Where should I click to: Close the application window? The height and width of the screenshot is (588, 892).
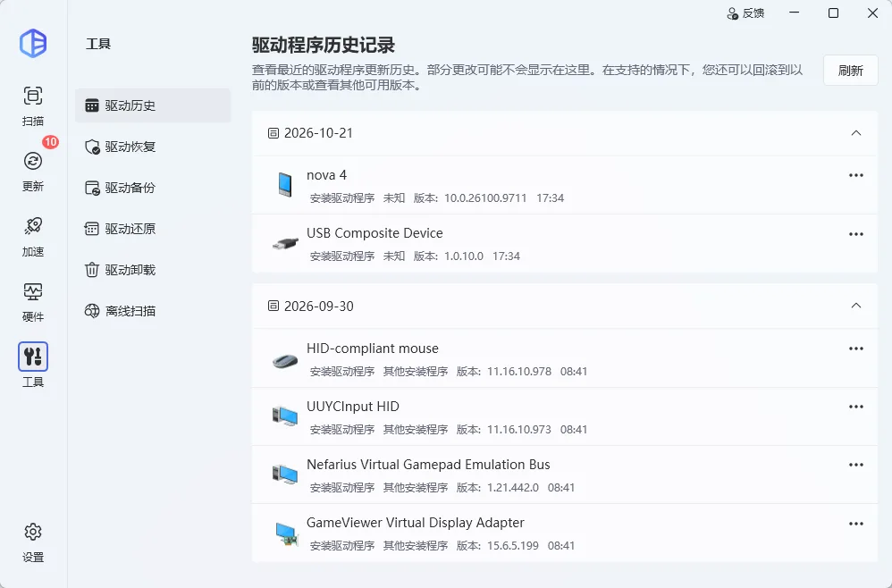click(x=872, y=13)
